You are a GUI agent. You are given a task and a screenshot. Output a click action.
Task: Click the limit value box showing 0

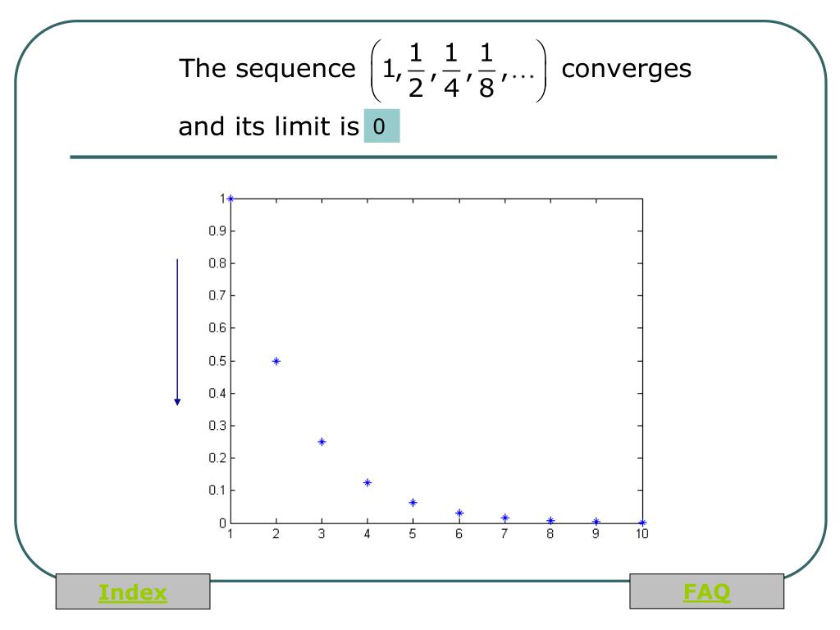[x=382, y=126]
